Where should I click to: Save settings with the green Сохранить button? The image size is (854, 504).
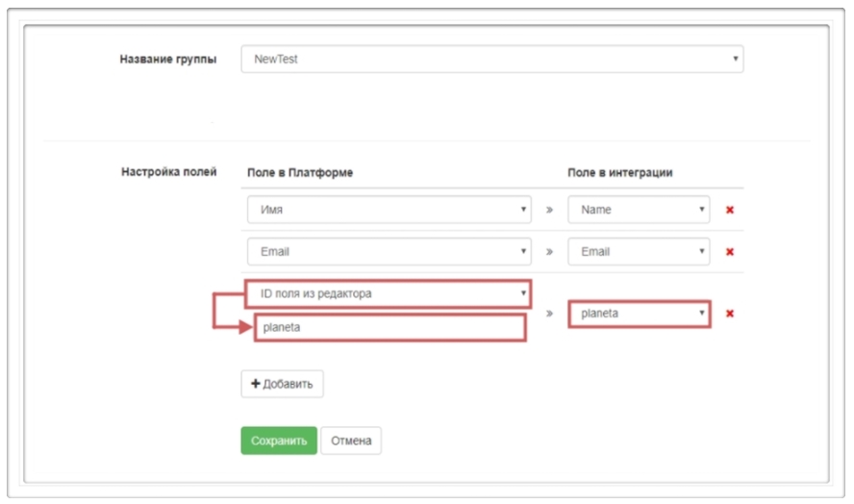pyautogui.click(x=278, y=441)
